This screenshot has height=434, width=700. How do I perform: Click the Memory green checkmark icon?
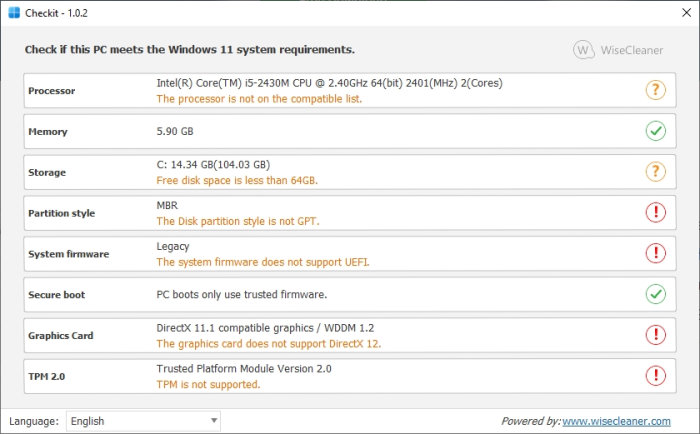(x=655, y=131)
